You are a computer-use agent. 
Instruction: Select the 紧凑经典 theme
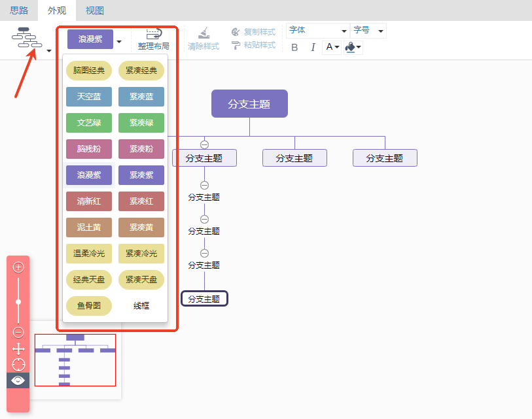coord(141,71)
